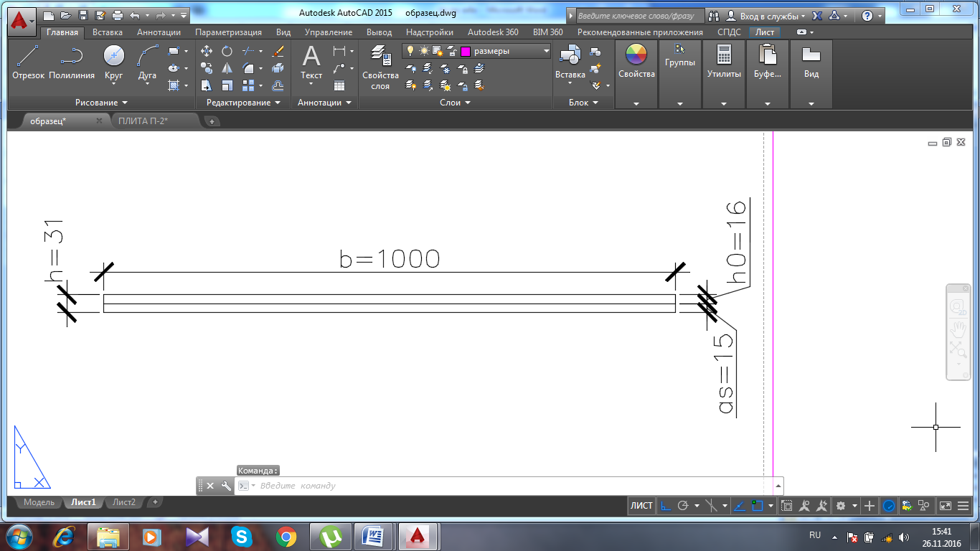
Task: Click the Insert table icon in Аннотации
Action: click(339, 85)
